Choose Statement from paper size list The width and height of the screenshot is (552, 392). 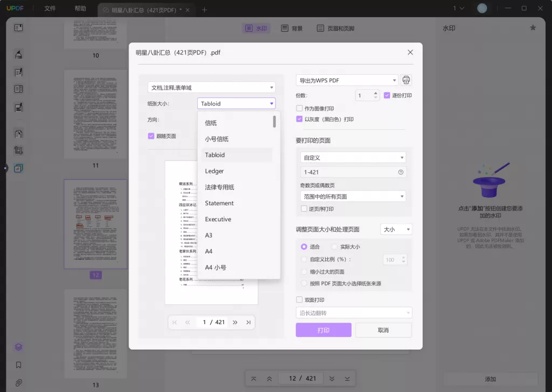237,203
